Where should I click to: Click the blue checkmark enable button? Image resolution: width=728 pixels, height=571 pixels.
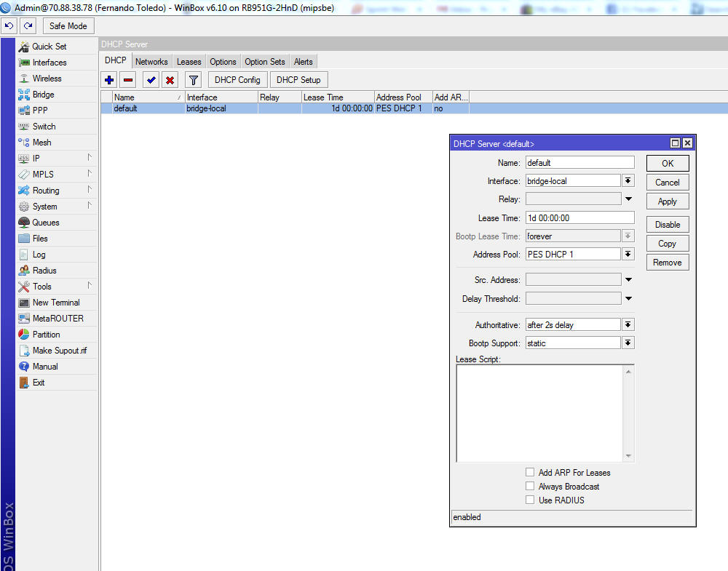[151, 80]
